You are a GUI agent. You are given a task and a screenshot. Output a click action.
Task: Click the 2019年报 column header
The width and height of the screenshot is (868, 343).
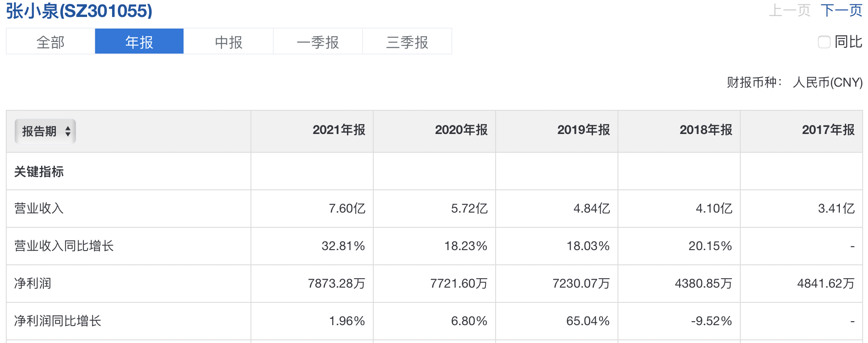[584, 130]
